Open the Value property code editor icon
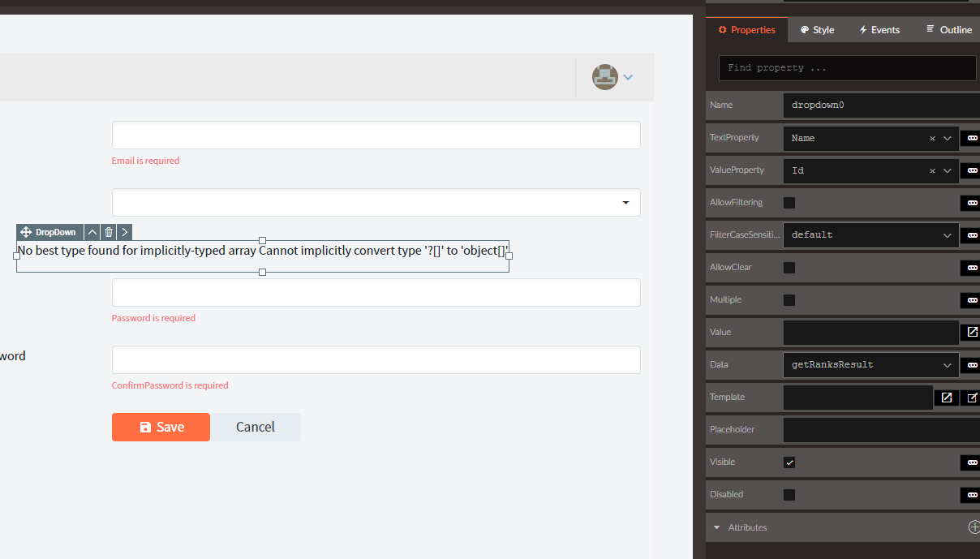This screenshot has width=980, height=559. [x=972, y=332]
